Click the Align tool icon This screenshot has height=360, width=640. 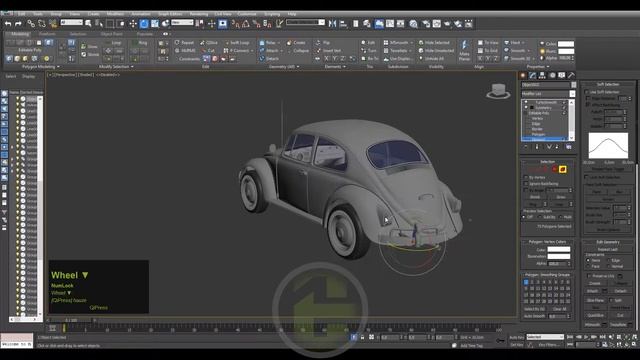point(343,24)
